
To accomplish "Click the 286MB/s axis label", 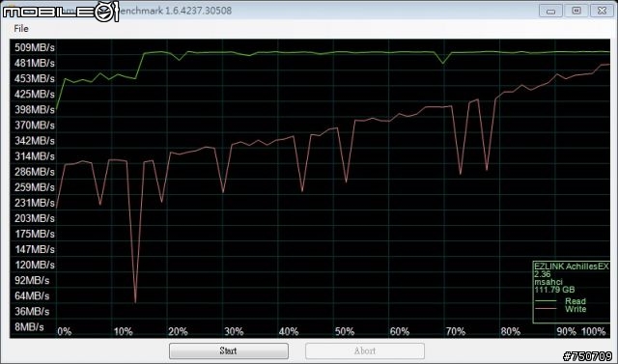I will click(x=35, y=172).
